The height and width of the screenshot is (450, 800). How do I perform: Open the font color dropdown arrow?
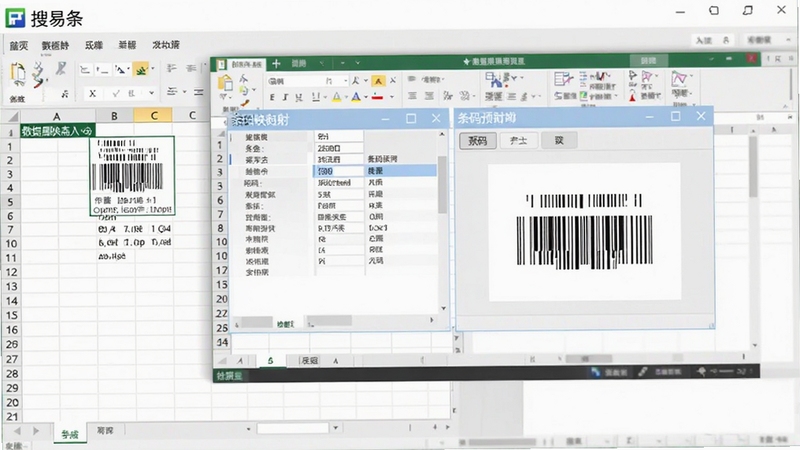click(x=366, y=97)
